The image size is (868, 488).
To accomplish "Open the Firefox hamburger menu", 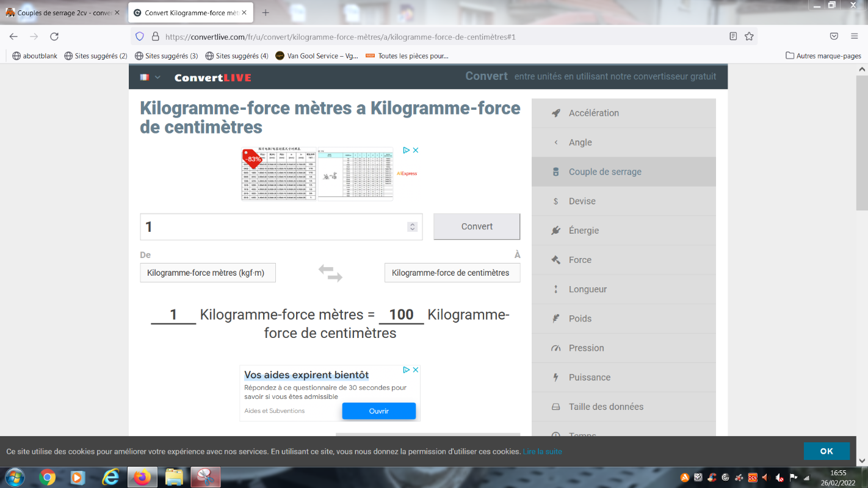I will point(853,37).
